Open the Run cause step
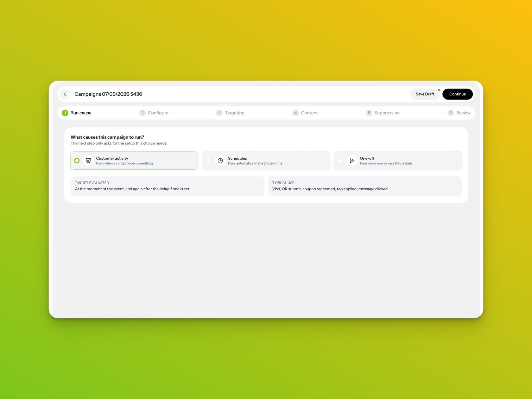 (77, 113)
